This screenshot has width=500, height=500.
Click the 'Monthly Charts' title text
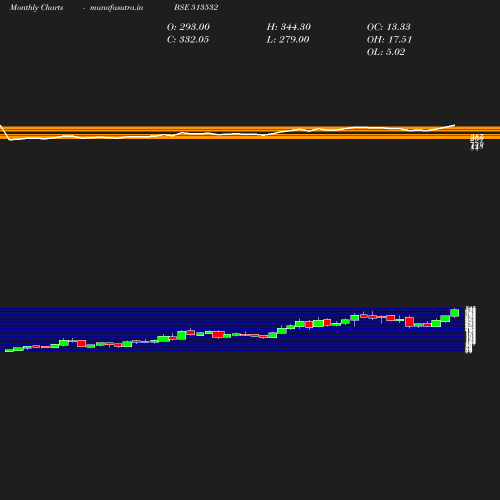coord(37,7)
